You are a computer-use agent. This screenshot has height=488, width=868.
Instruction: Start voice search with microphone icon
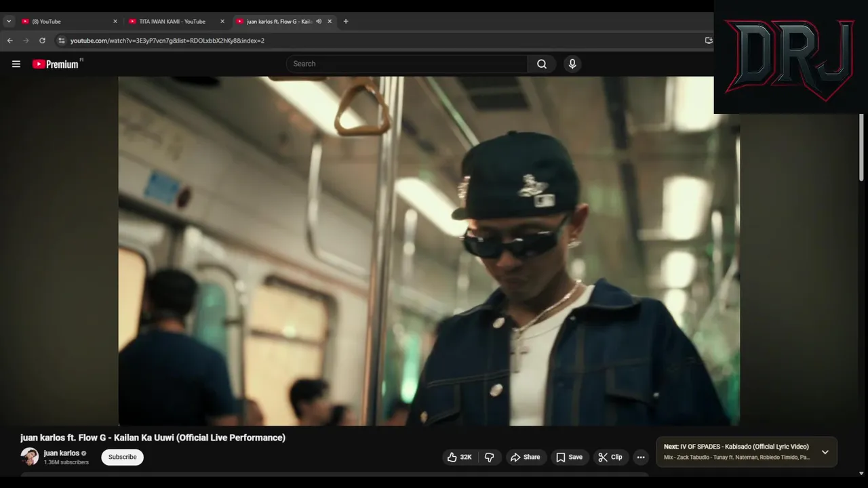572,64
